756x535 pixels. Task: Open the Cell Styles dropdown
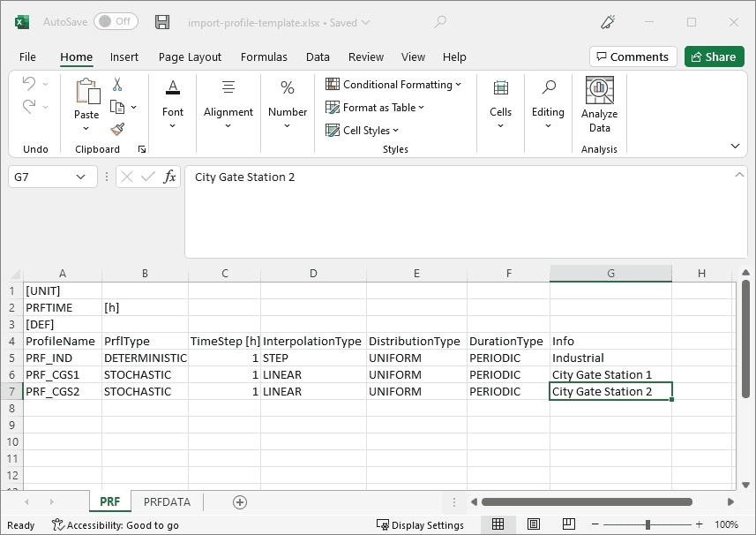362,130
